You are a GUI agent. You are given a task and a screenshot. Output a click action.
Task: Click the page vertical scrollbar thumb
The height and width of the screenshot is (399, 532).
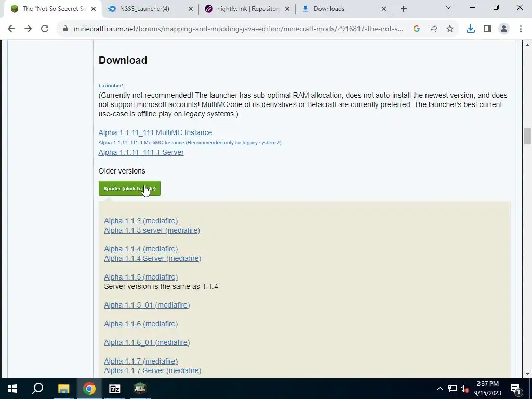[x=527, y=137]
